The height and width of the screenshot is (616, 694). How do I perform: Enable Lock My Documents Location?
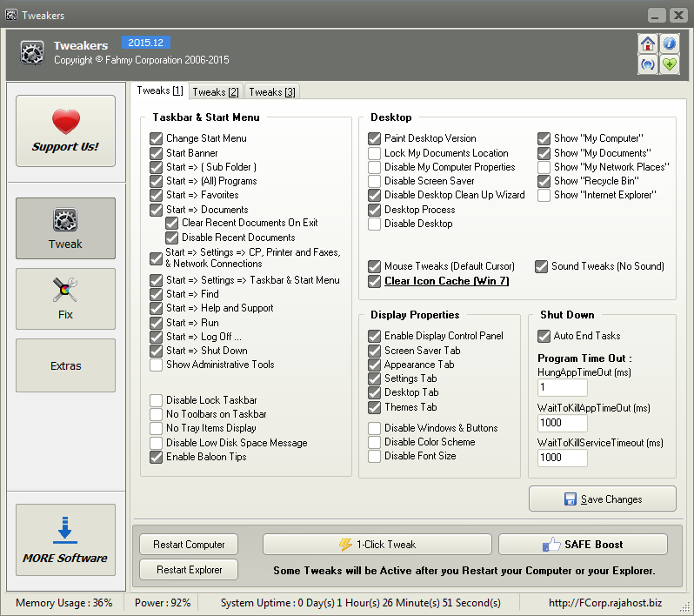pyautogui.click(x=375, y=153)
